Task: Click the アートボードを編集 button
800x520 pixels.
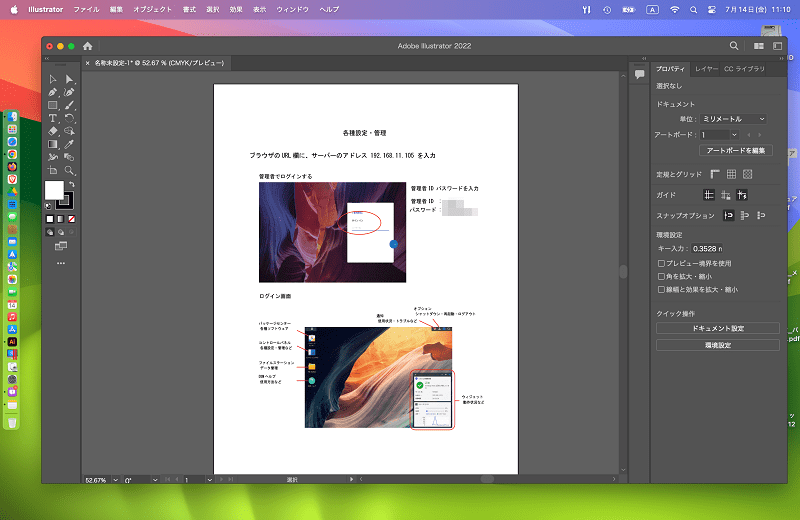Action: 736,151
